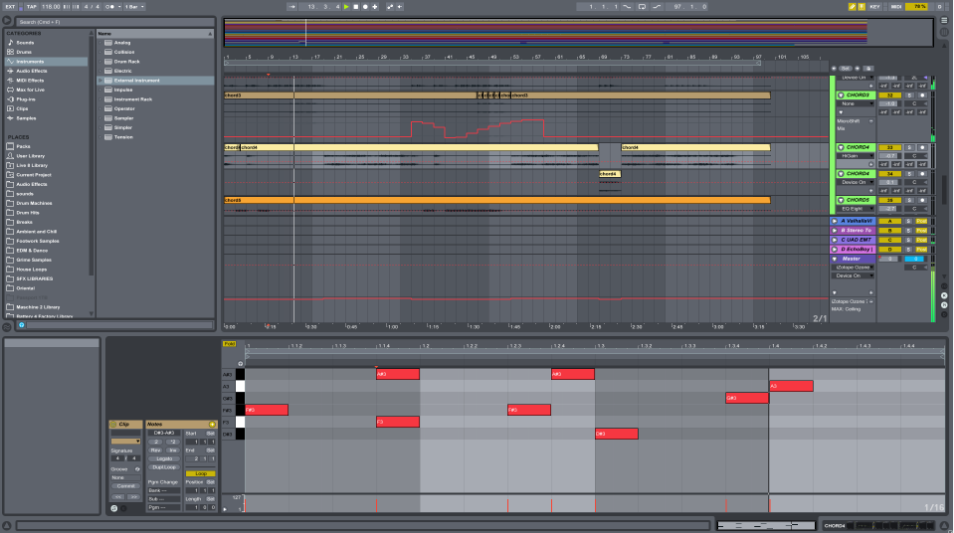954x533 pixels.
Task: Fold the CHORD5 track header
Action: click(841, 200)
